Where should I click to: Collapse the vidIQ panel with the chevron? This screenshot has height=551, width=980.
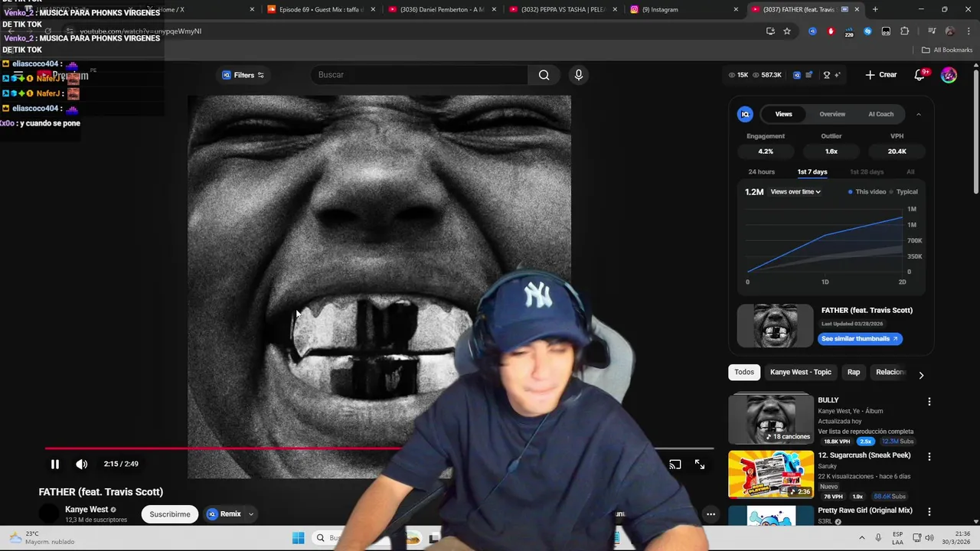coord(918,114)
